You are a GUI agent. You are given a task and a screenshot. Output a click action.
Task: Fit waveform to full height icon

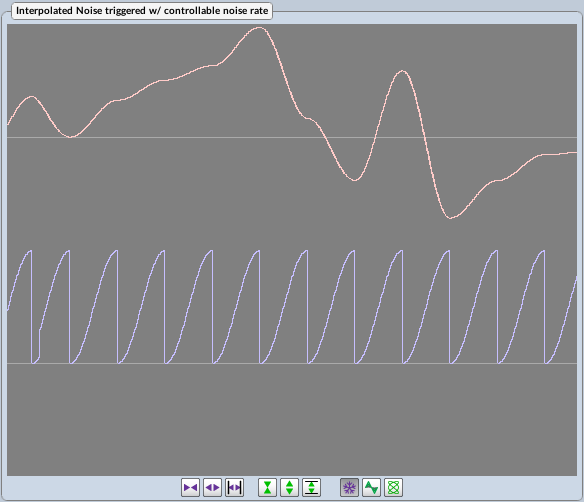(311, 487)
